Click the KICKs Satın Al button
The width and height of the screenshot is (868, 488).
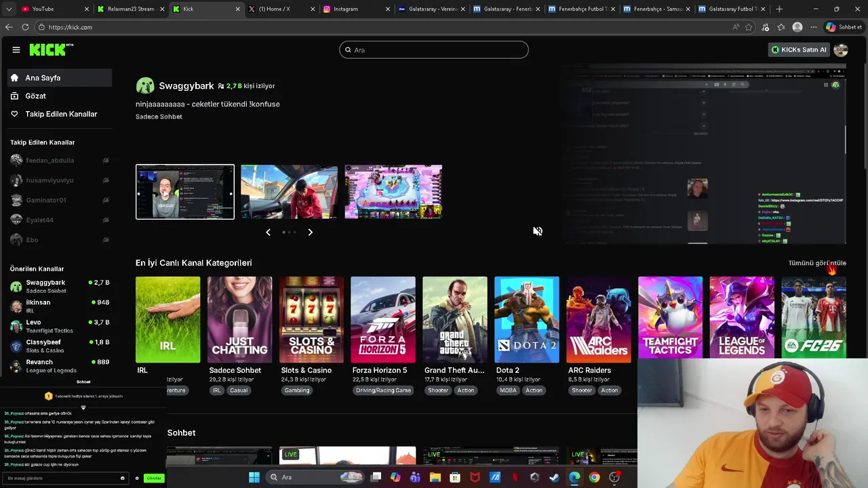[799, 49]
